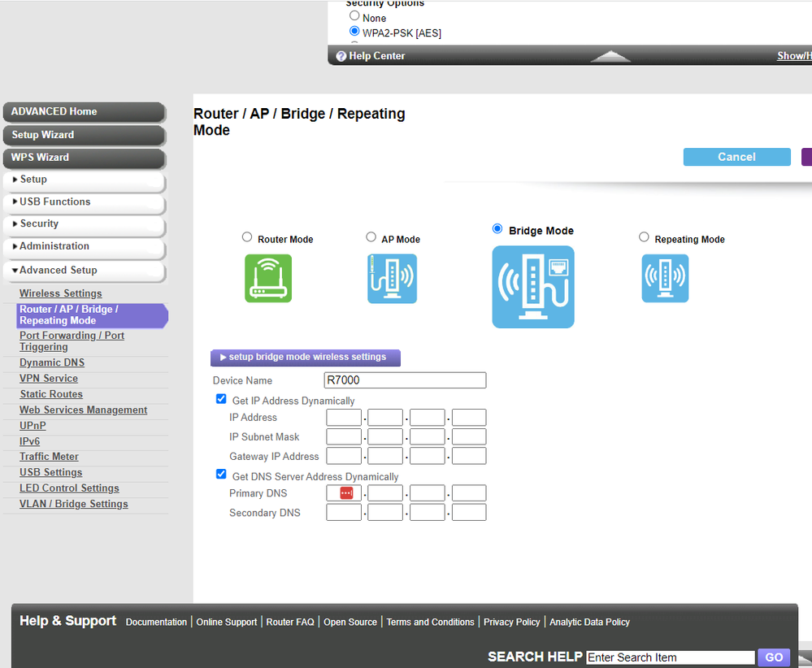Uncheck Get DNS Server Address Dynamically
The image size is (812, 668).
click(220, 474)
